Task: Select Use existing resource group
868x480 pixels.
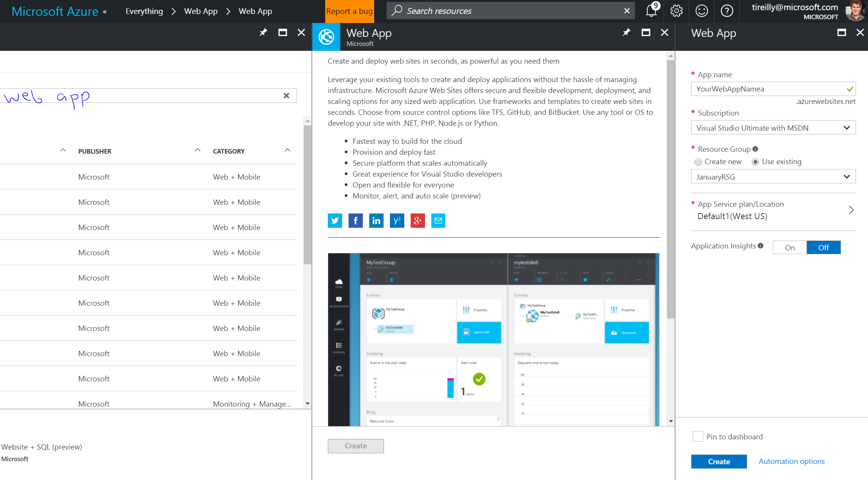Action: (755, 162)
